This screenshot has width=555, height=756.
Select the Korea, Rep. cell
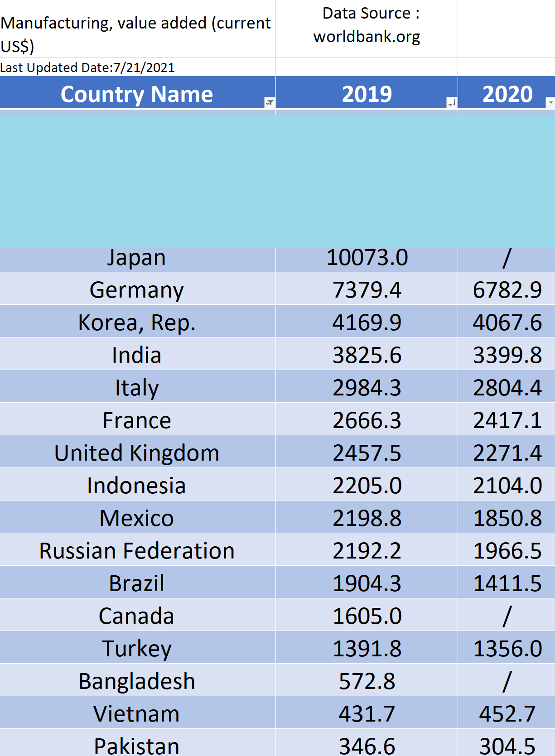138,321
